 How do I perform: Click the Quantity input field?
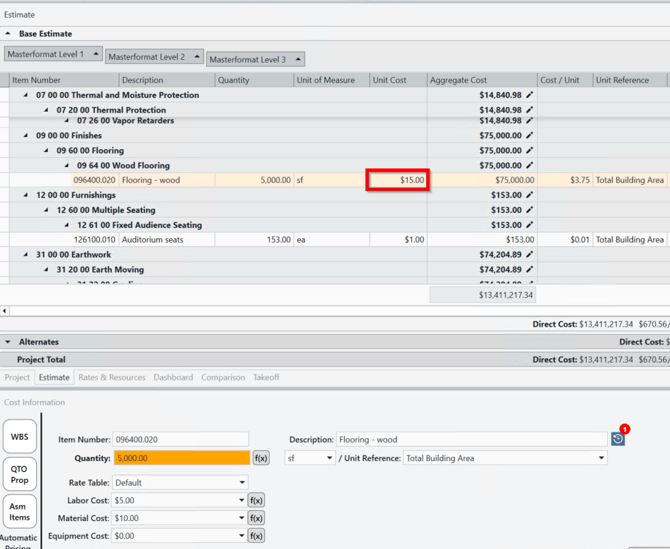[180, 458]
